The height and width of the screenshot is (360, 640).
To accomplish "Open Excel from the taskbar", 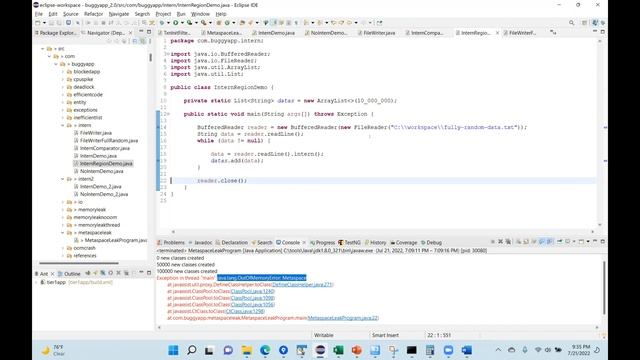I will tap(338, 350).
